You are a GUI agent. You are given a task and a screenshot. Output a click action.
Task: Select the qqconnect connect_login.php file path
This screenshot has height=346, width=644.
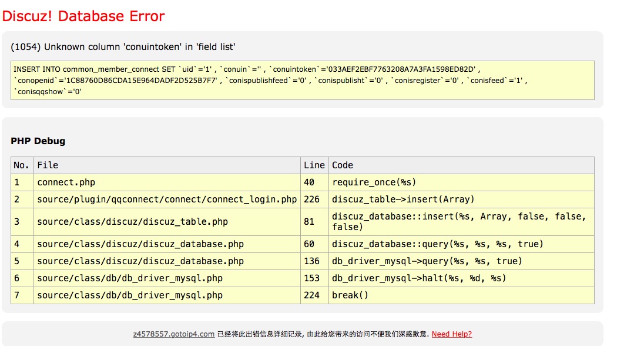tap(167, 199)
